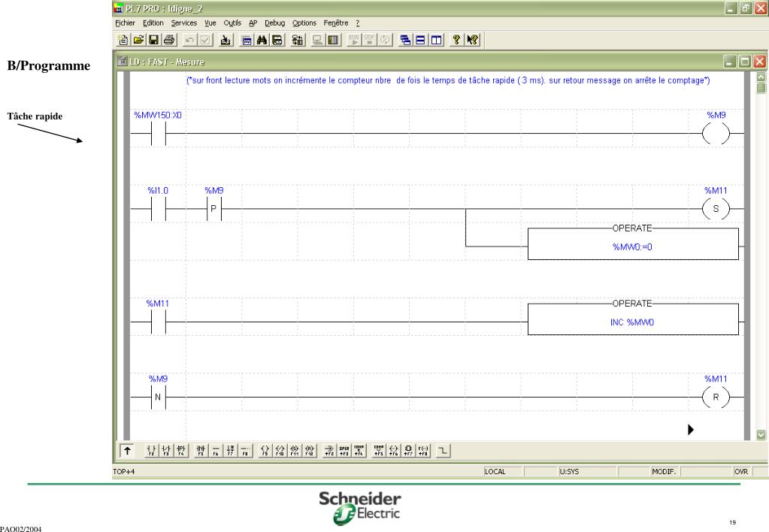Viewport: 769px width, 532px height.
Task: Open the Services menu
Action: [x=184, y=23]
